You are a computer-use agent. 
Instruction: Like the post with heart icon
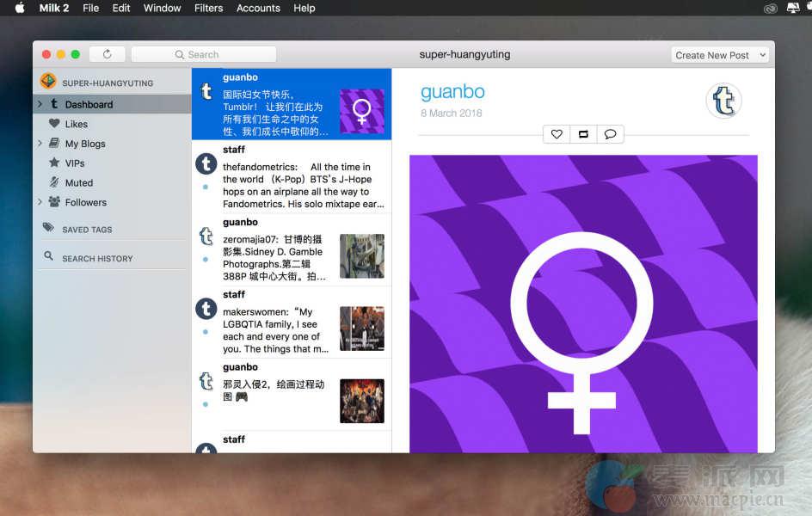[557, 134]
